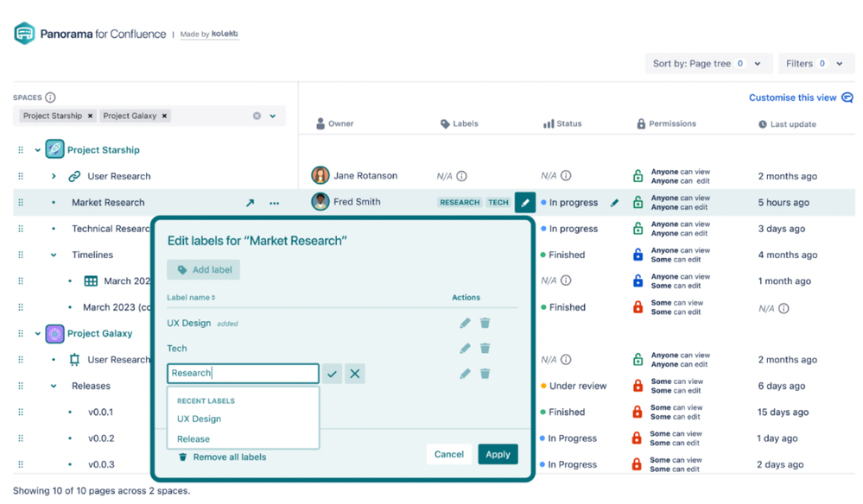
Task: Click the Status column header
Action: coord(562,123)
